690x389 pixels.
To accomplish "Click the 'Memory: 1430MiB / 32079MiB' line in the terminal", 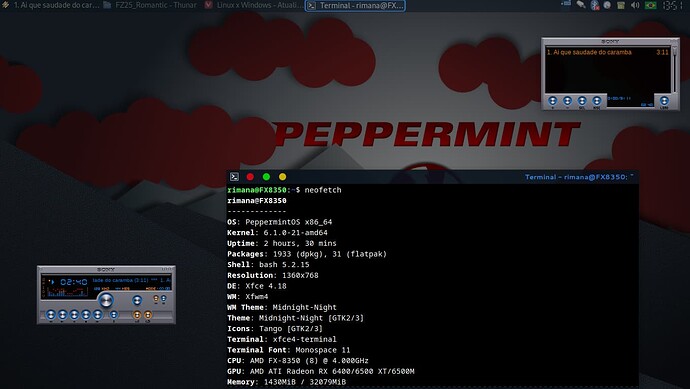I will [286, 382].
